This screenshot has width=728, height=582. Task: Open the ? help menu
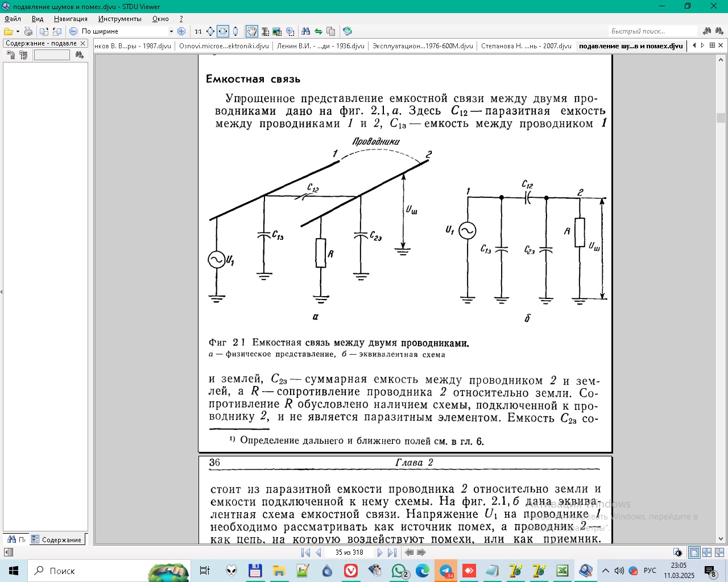[181, 19]
